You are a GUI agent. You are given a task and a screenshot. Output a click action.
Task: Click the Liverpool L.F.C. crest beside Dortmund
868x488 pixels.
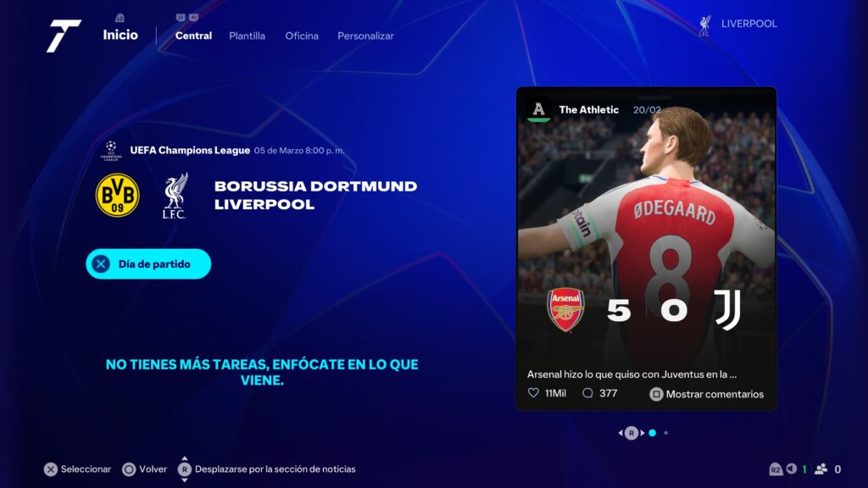(x=175, y=196)
